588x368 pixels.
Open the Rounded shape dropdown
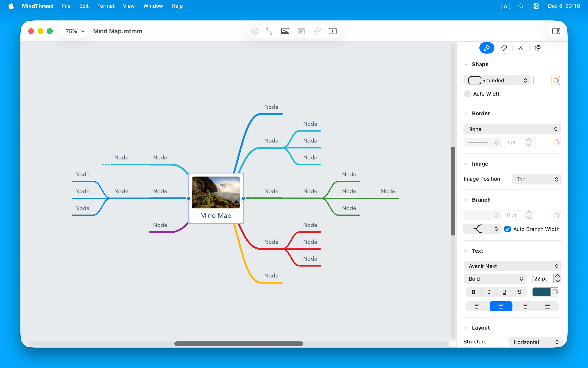pos(497,81)
